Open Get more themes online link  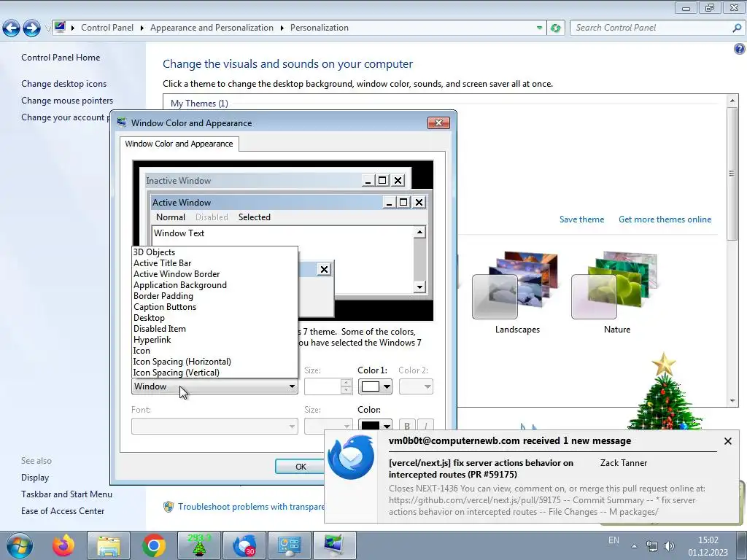(665, 219)
